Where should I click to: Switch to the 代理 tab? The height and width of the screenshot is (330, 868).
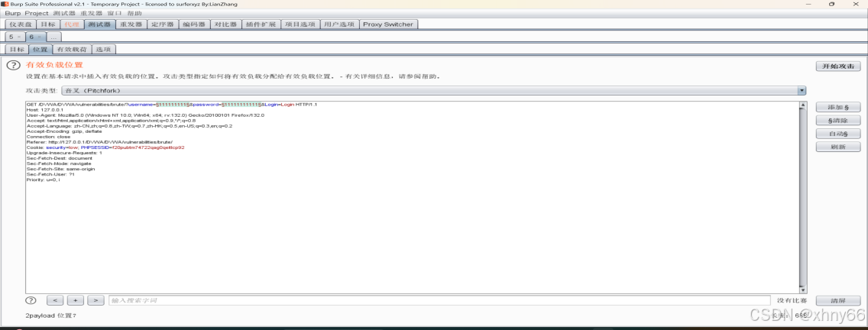(72, 24)
